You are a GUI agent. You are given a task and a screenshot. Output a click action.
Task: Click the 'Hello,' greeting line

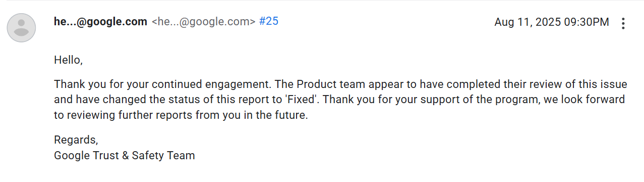(68, 60)
